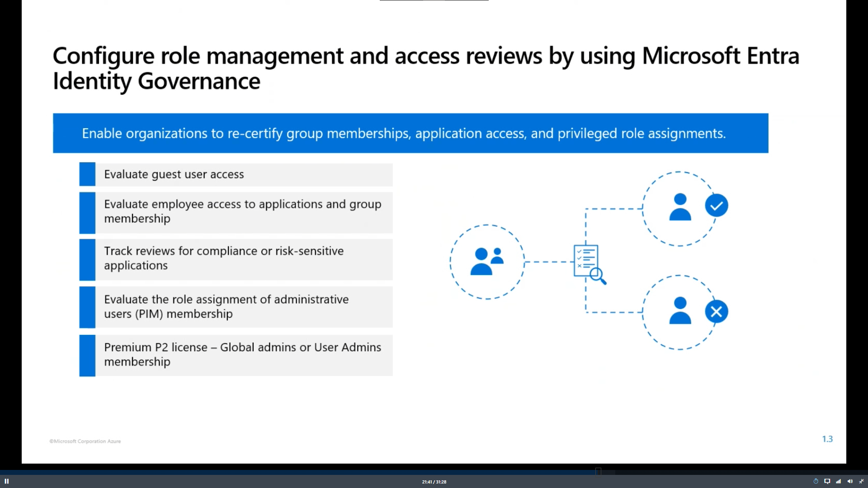This screenshot has height=488, width=868.
Task: Seek within the video progress bar
Action: [434, 472]
